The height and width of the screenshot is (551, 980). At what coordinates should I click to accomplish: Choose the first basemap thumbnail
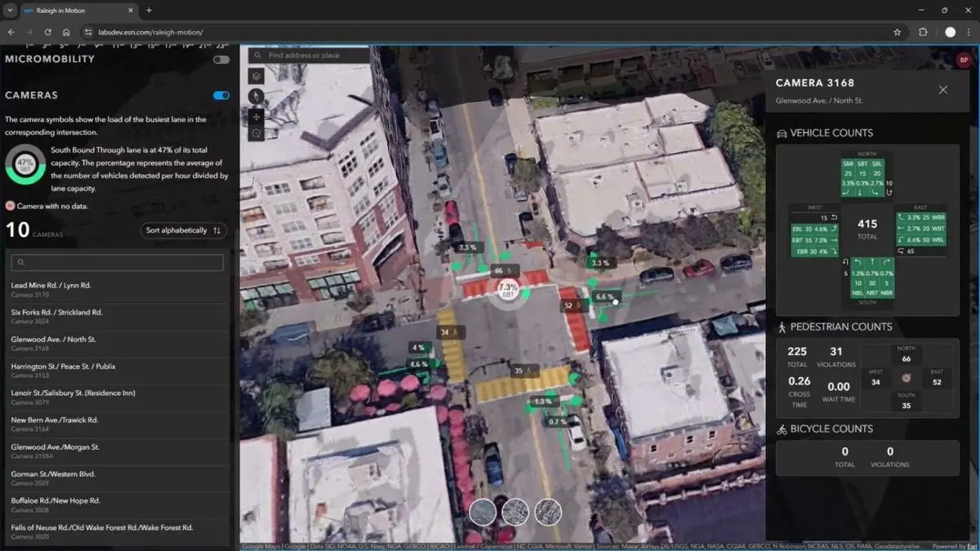pyautogui.click(x=483, y=512)
